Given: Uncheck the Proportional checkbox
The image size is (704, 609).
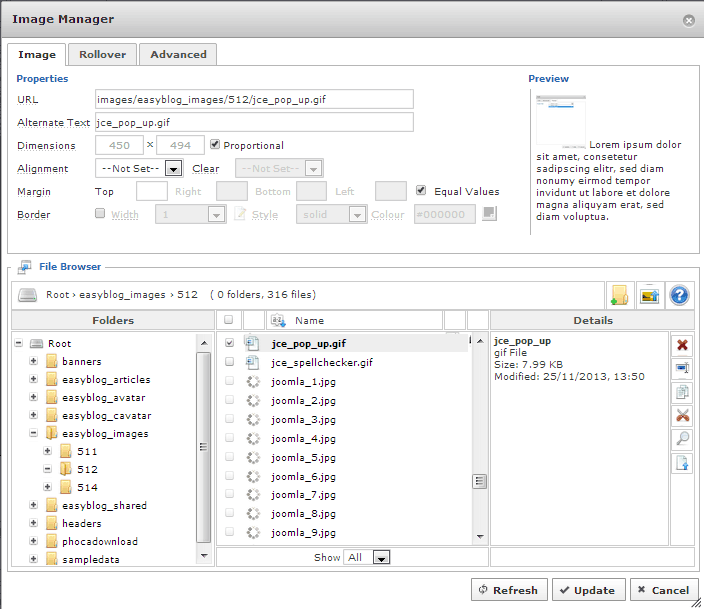Looking at the screenshot, I should (215, 145).
